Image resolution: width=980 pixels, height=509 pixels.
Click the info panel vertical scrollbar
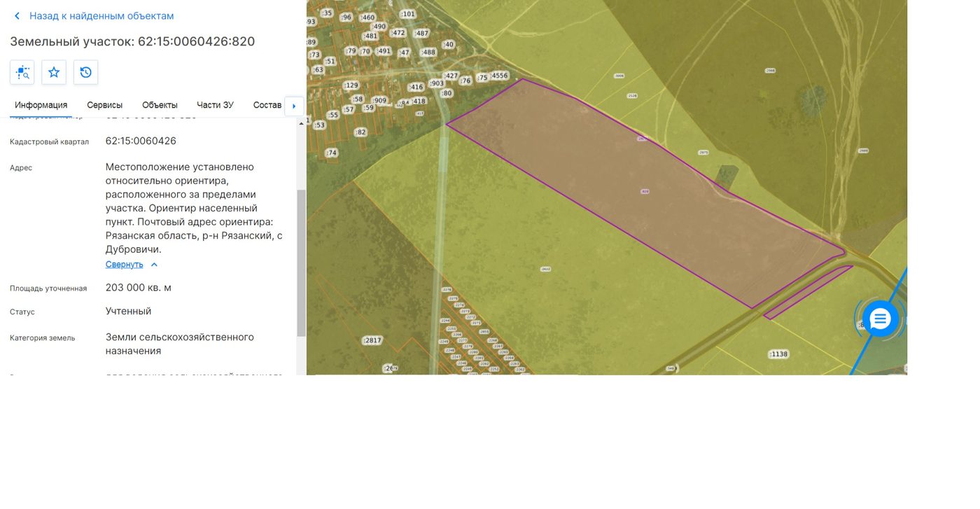pos(302,263)
